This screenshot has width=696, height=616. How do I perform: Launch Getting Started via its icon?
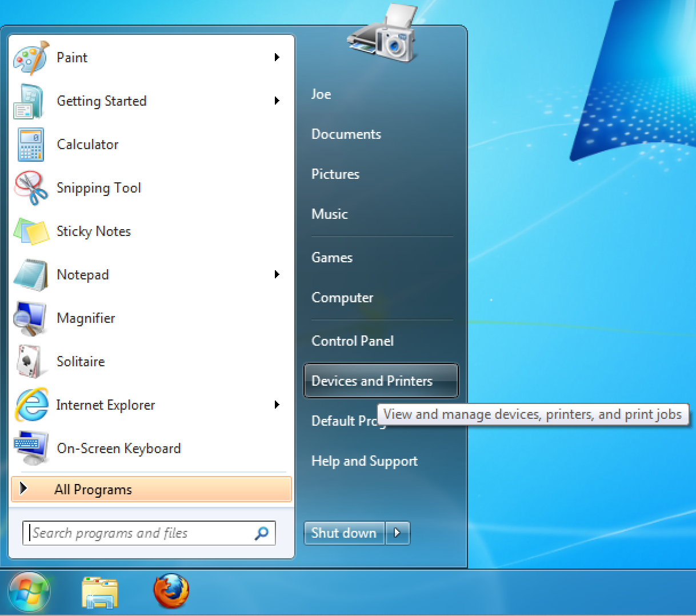[29, 101]
